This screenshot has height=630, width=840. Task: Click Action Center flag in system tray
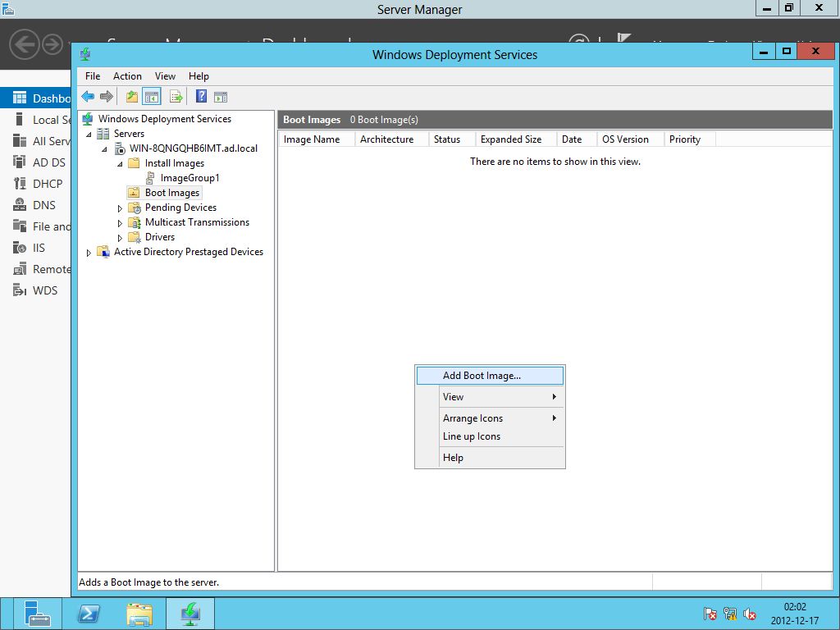click(x=710, y=614)
